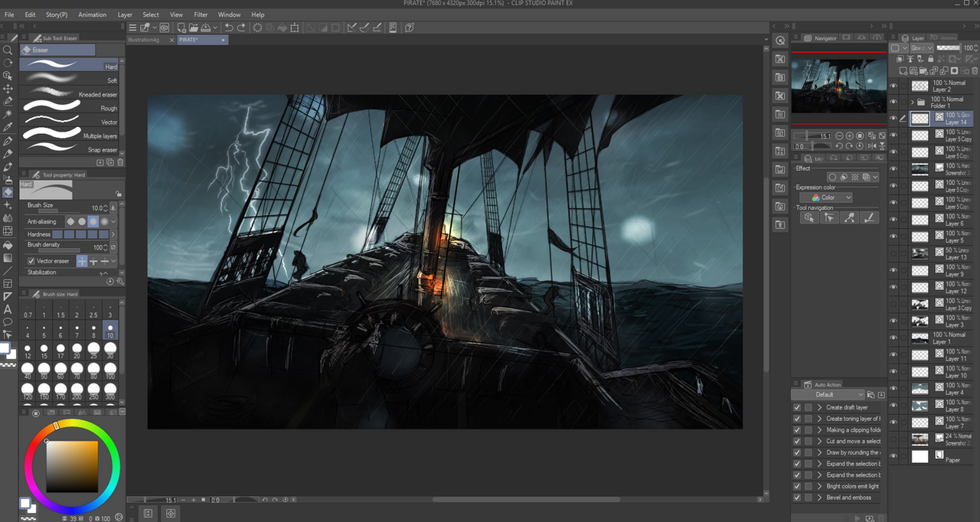Uncheck the Bevel and emboss action checkbox

coord(797,498)
